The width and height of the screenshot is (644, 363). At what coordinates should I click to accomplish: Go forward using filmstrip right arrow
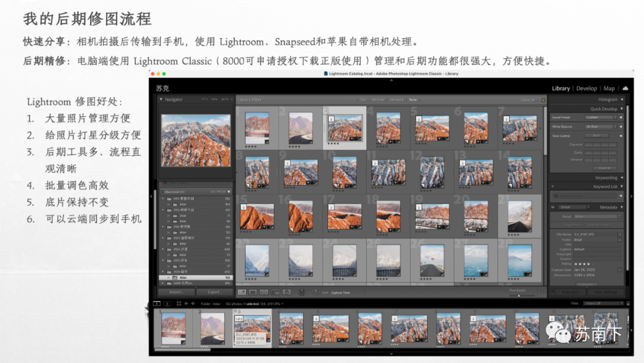click(193, 303)
